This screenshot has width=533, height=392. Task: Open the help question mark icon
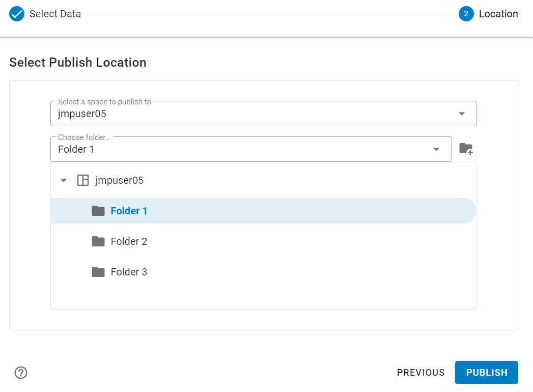coord(21,373)
